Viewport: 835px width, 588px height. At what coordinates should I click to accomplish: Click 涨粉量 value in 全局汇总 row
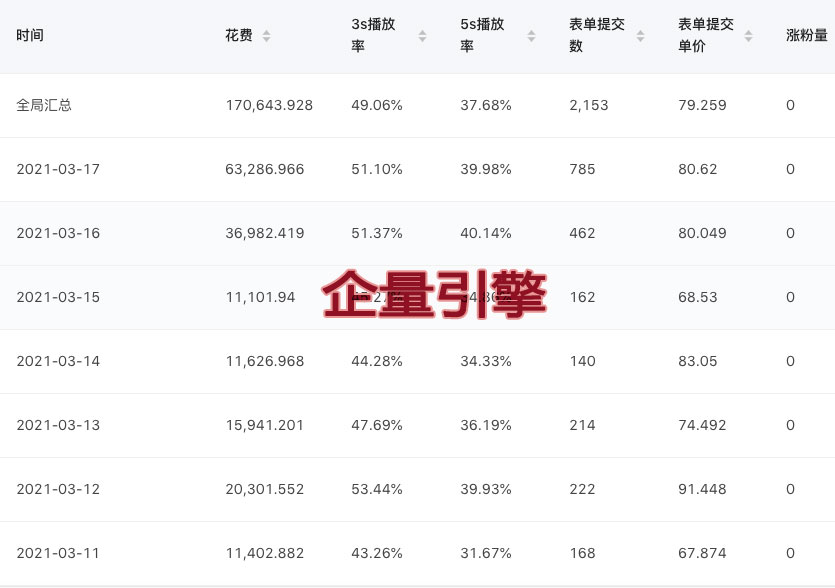790,105
